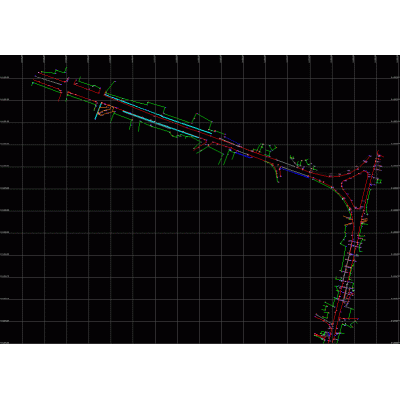Select the upper long cyan line along the road
Screen dimensions: 400x400
(x=158, y=114)
